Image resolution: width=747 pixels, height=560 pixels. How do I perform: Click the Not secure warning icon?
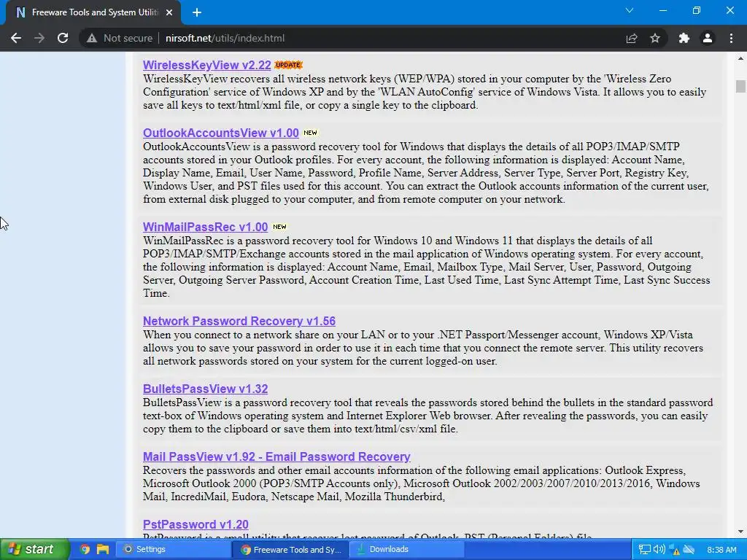point(91,38)
